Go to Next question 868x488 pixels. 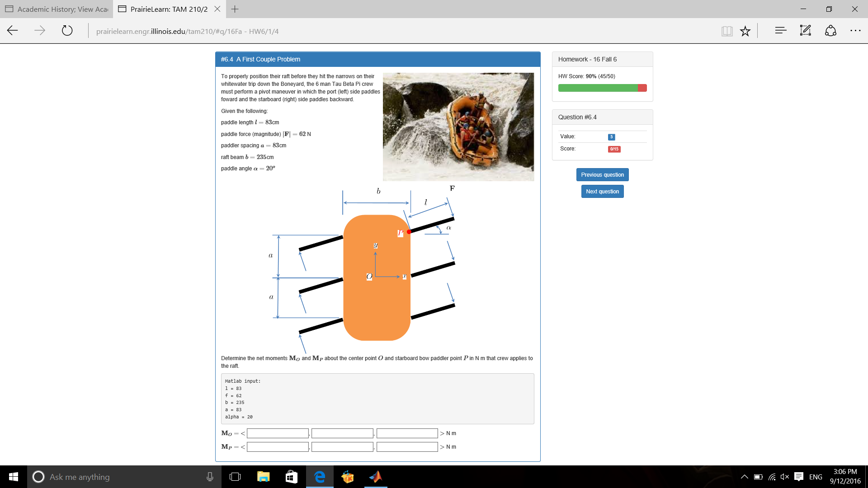(x=602, y=192)
